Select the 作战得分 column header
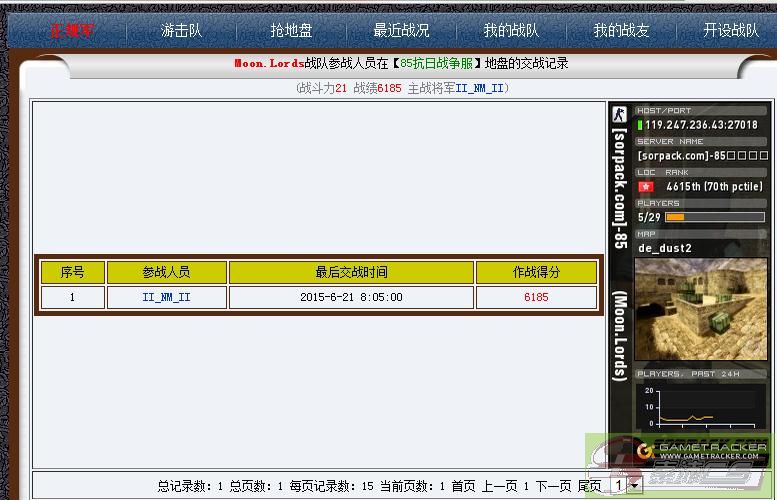This screenshot has height=500, width=777. point(536,272)
